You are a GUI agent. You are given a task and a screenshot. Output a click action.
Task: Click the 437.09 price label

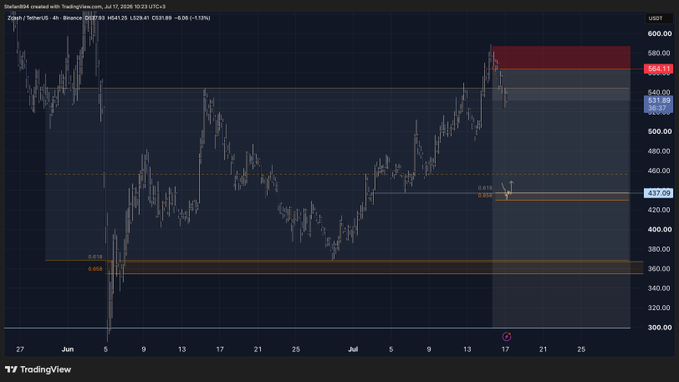tap(659, 193)
